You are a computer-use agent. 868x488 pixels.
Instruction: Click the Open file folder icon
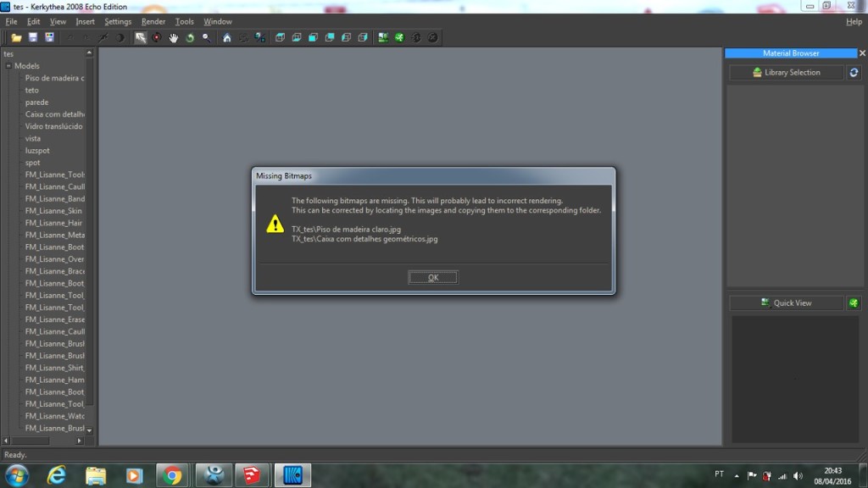16,37
